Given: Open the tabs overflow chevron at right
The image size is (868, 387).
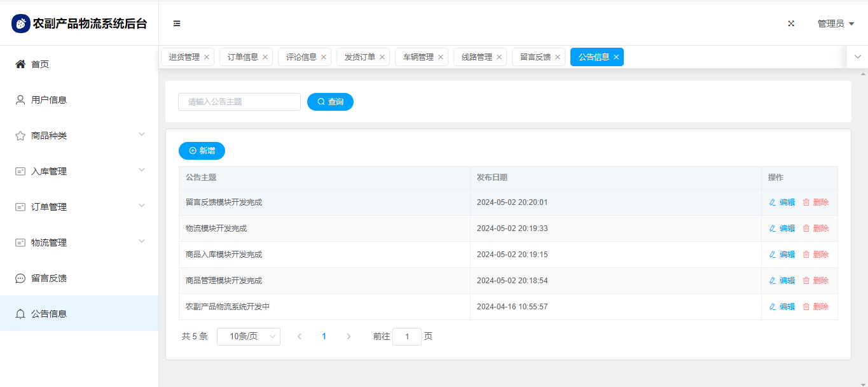Looking at the screenshot, I should 857,57.
